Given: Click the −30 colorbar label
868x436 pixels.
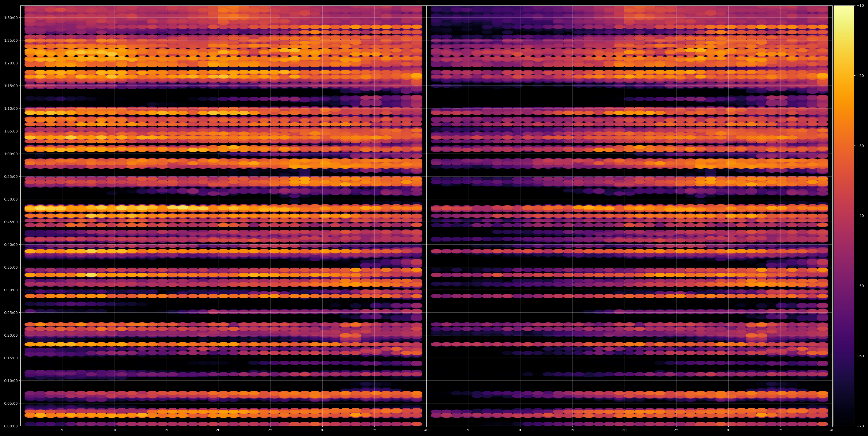Looking at the screenshot, I should (x=860, y=146).
